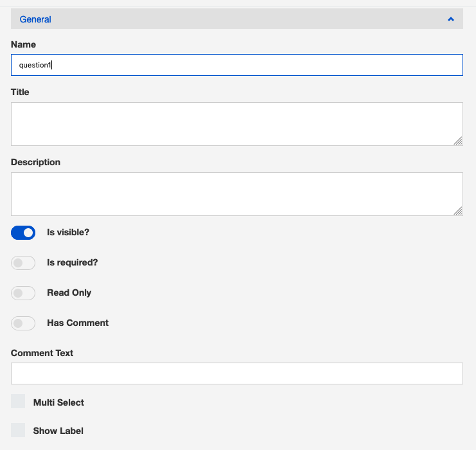The image size is (476, 450).
Task: Turn on the Has Comment toggle
Action: 23,323
